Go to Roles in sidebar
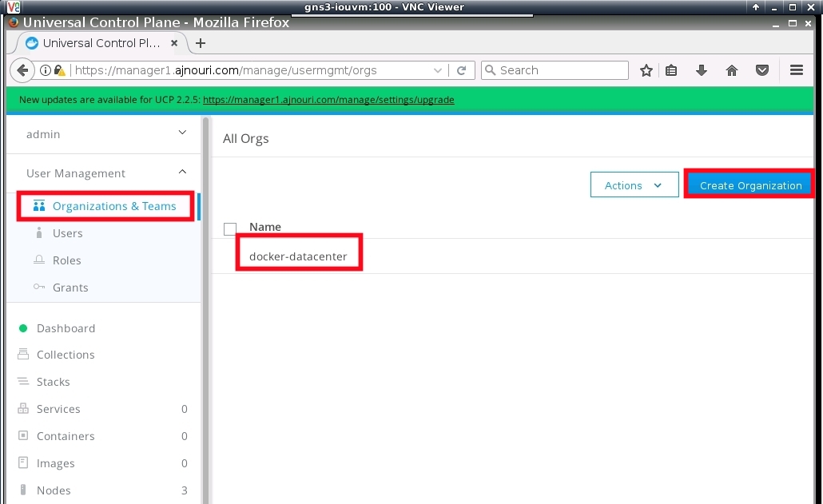Image resolution: width=823 pixels, height=504 pixels. pyautogui.click(x=66, y=260)
